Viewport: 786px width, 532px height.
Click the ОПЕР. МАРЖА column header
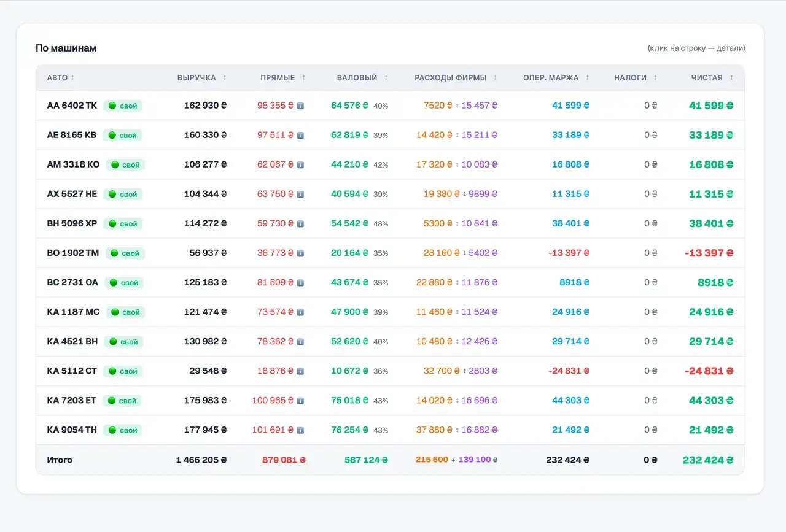551,78
